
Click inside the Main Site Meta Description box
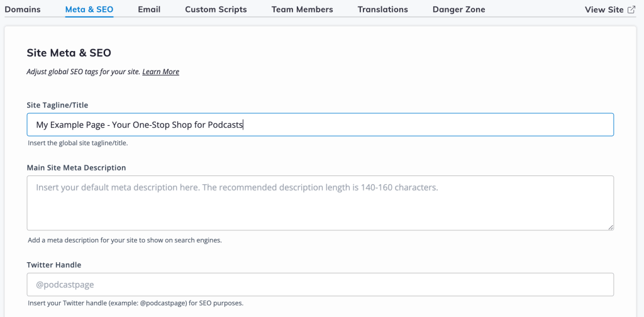click(x=320, y=203)
